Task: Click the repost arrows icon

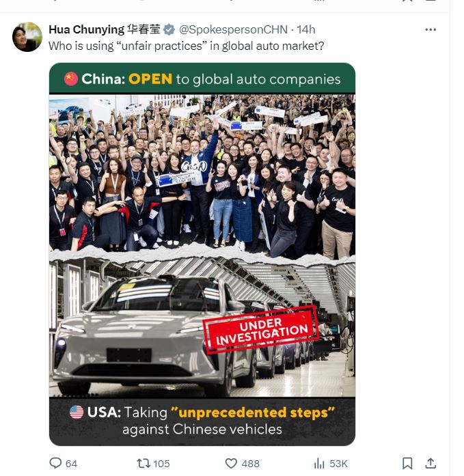Action: (x=144, y=463)
